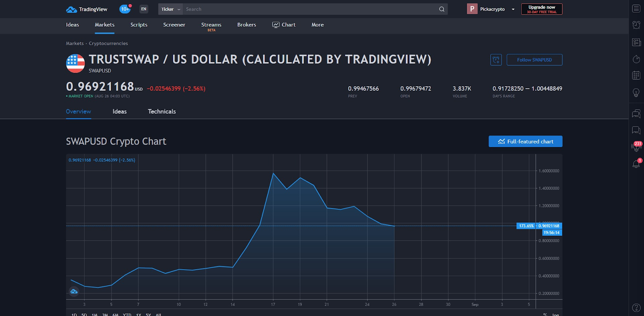Screen dimensions: 644x316
Task: Open the EN language selector
Action: 144,9
